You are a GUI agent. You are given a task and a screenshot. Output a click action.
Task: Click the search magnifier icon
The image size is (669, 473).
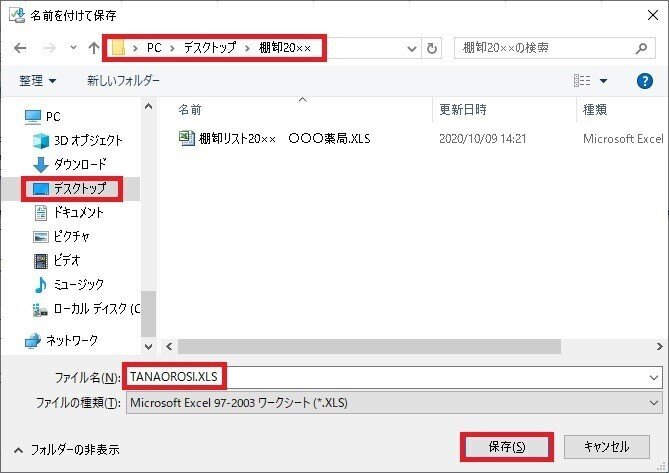[641, 48]
